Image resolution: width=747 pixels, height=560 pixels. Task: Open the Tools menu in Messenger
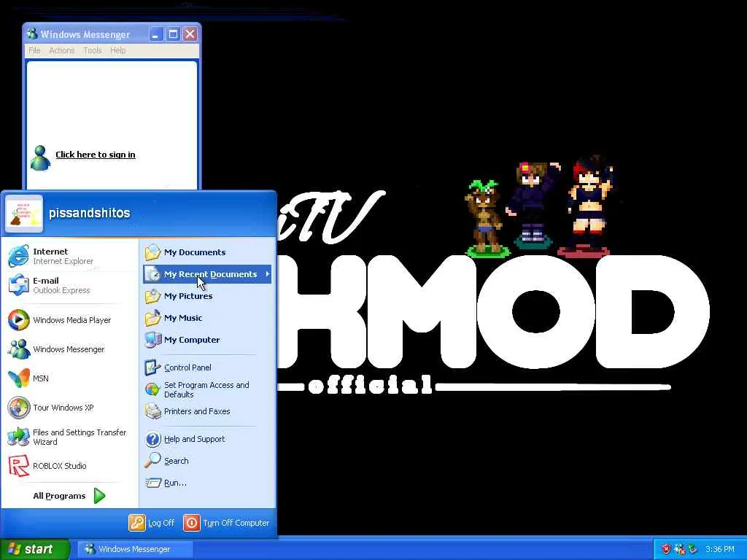point(93,50)
